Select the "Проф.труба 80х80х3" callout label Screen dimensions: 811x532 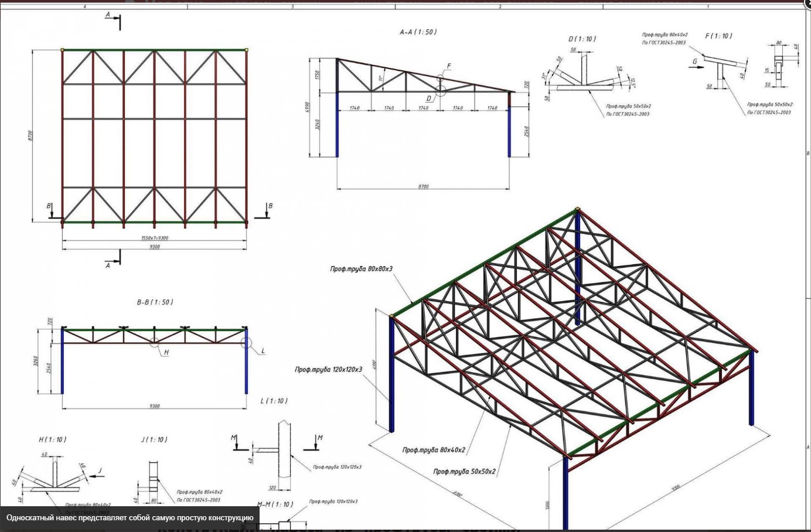coord(361,269)
